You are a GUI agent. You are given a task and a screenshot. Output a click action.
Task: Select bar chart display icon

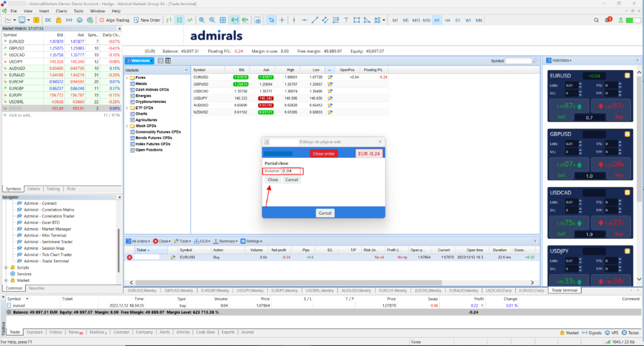(x=169, y=20)
